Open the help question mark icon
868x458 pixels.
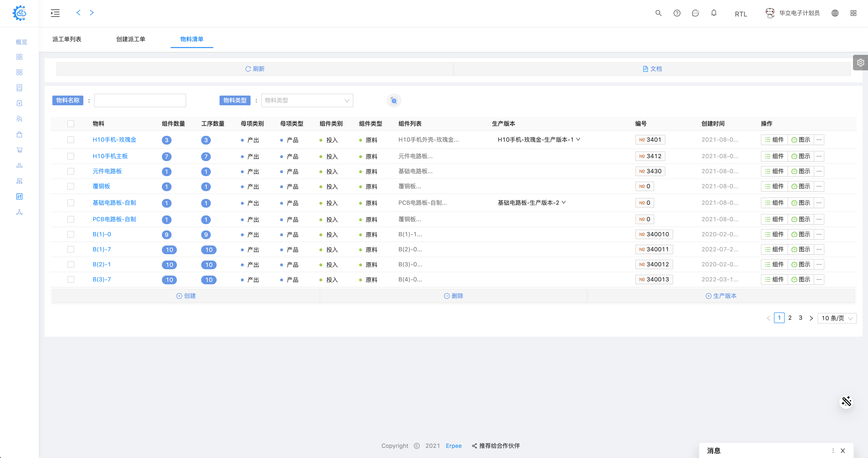tap(677, 13)
